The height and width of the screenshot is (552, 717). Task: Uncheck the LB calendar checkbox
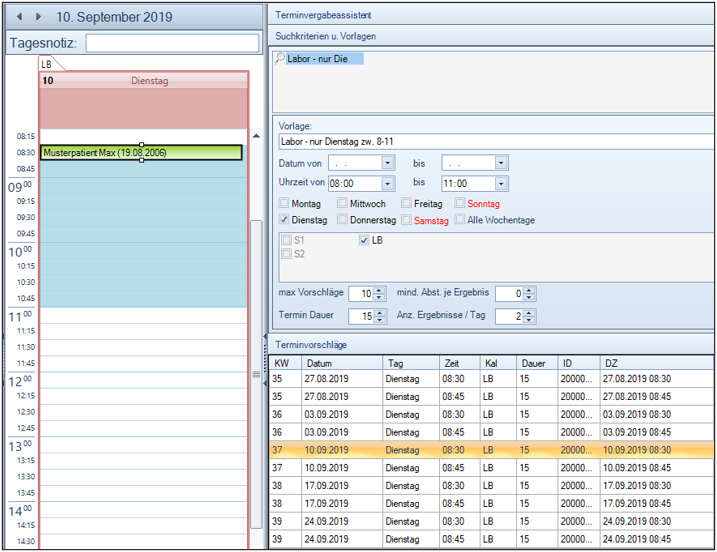click(364, 240)
